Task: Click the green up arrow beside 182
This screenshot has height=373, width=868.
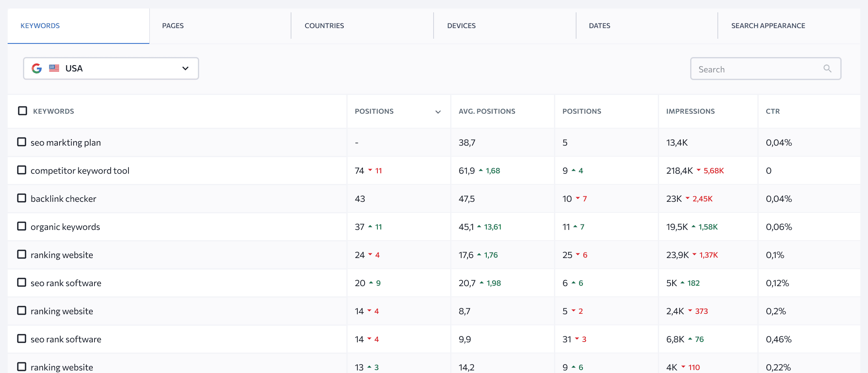Action: pos(682,283)
